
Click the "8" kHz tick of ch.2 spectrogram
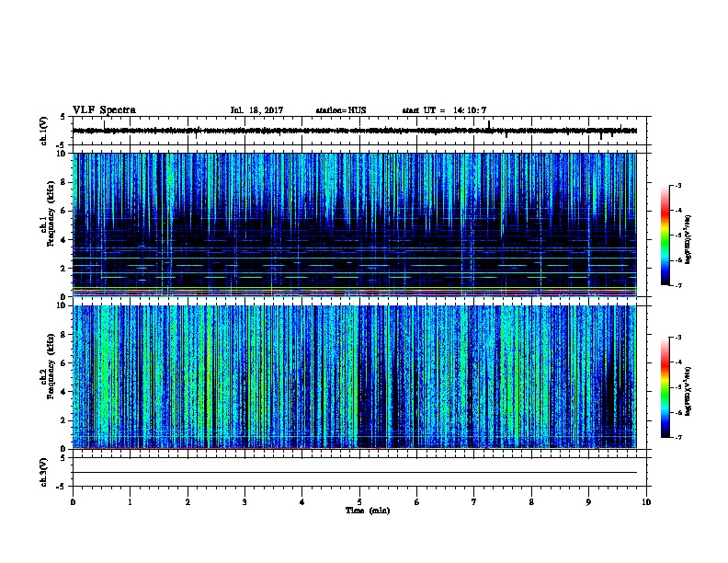(64, 335)
